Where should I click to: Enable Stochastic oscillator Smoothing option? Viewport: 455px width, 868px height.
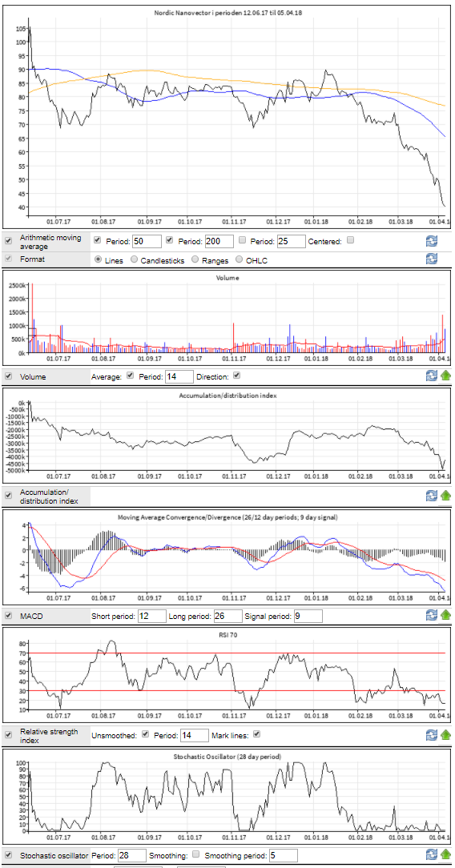(196, 854)
